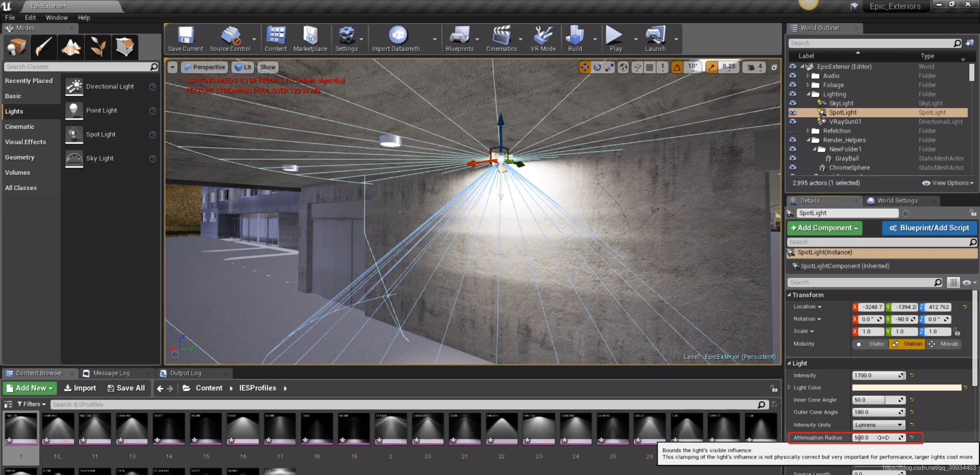Hide the SkyLight actor in outliner
980x475 pixels.
click(793, 103)
